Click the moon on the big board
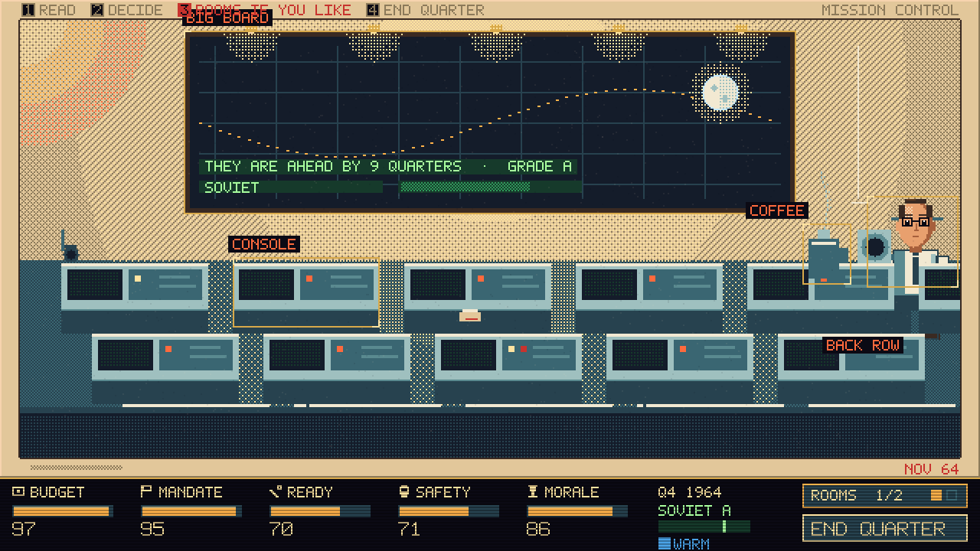 (x=720, y=93)
